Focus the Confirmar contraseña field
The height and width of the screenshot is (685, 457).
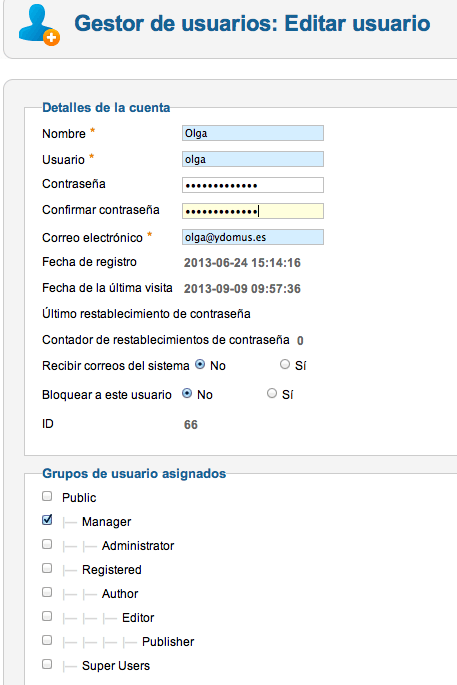pyautogui.click(x=253, y=211)
